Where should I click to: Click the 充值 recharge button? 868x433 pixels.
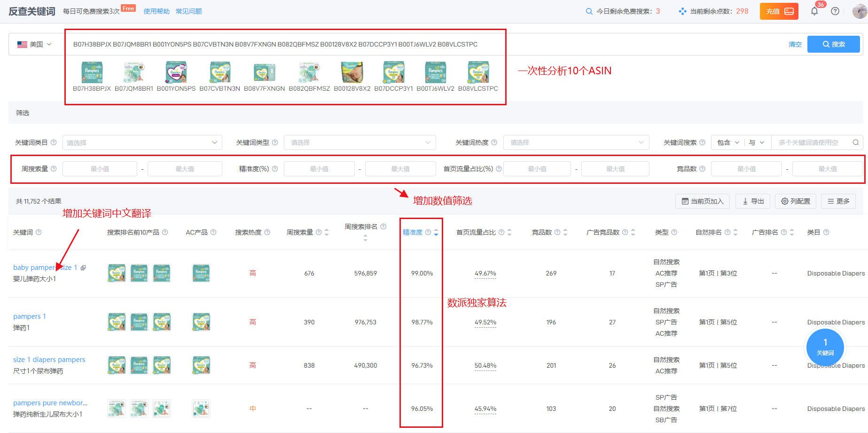[779, 11]
